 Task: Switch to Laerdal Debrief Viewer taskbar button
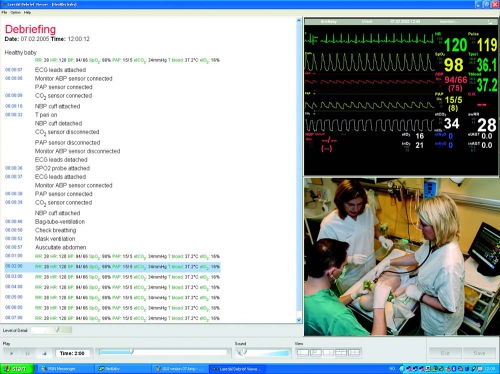[238, 369]
